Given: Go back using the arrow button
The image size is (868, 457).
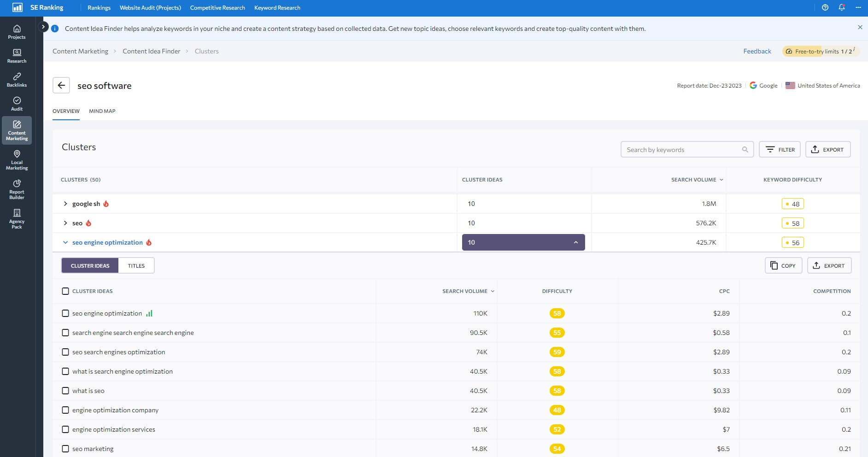Looking at the screenshot, I should tap(61, 85).
